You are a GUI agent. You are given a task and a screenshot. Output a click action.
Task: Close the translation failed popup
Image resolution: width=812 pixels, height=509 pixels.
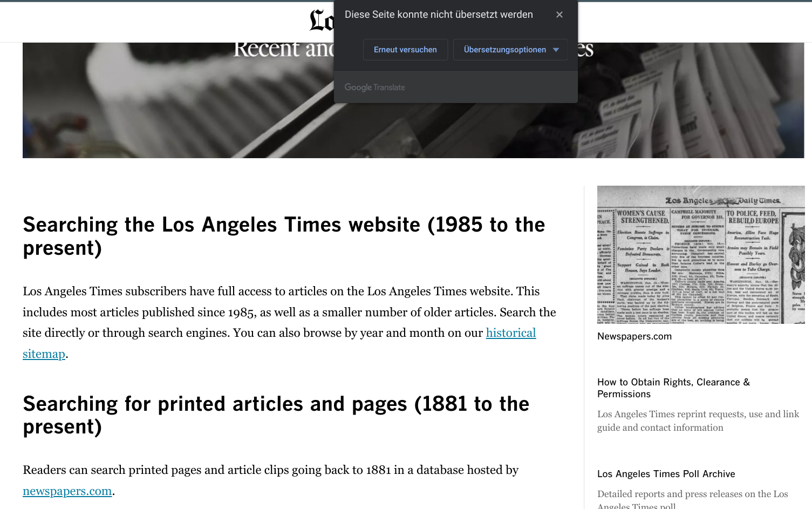pyautogui.click(x=559, y=15)
